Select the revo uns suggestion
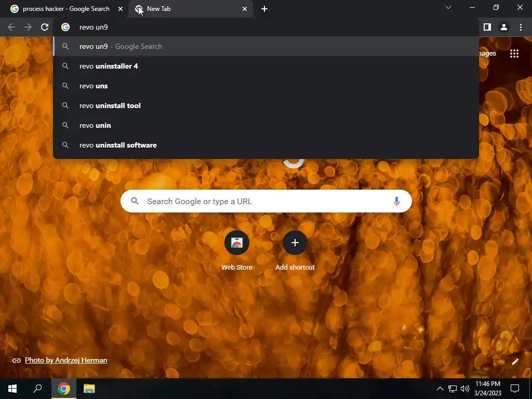Screen dimensions: 532x399 pos(266,86)
